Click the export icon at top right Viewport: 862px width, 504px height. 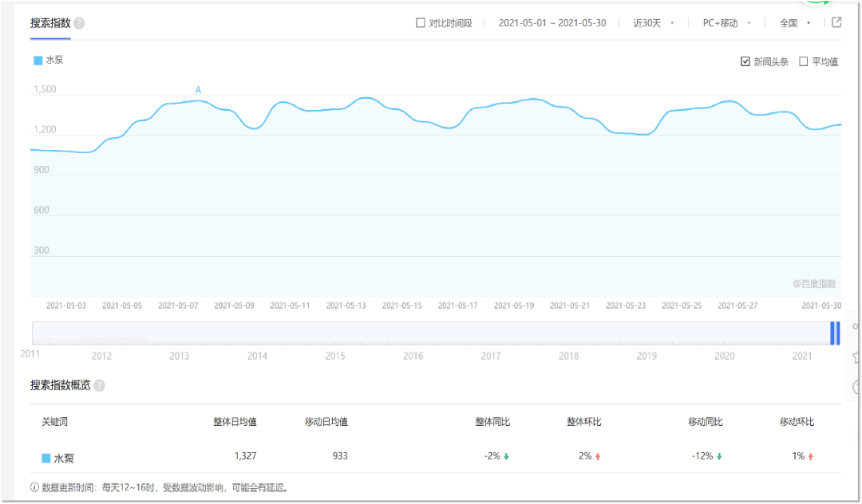[x=836, y=22]
